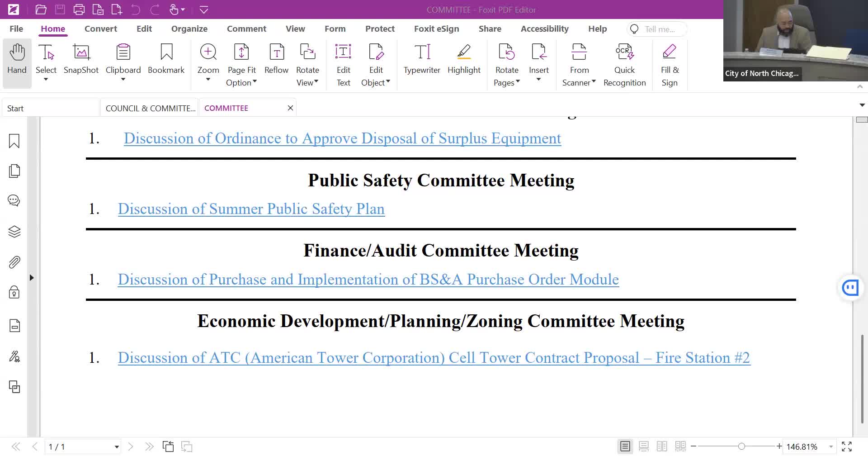The height and width of the screenshot is (456, 868).
Task: Activate the Select text tool
Action: click(46, 63)
